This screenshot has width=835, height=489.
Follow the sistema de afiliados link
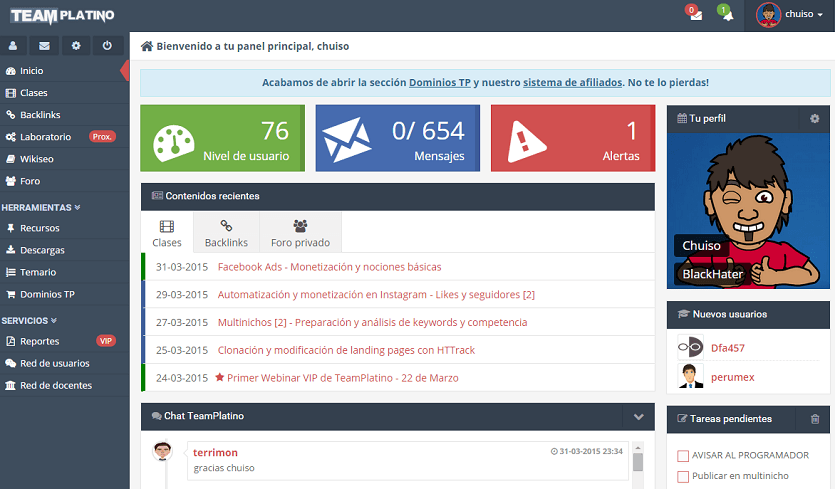click(x=572, y=83)
